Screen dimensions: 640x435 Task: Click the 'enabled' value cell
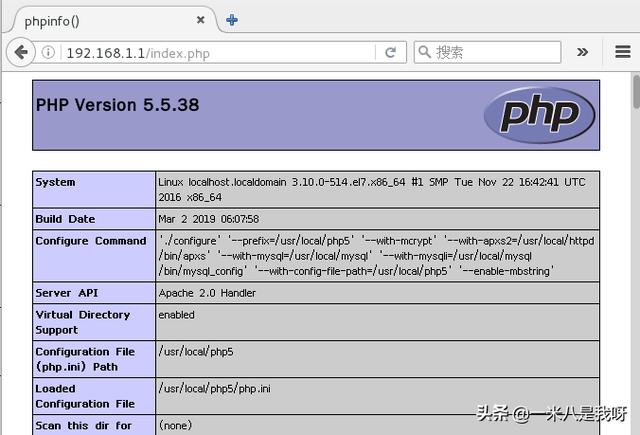click(x=377, y=322)
